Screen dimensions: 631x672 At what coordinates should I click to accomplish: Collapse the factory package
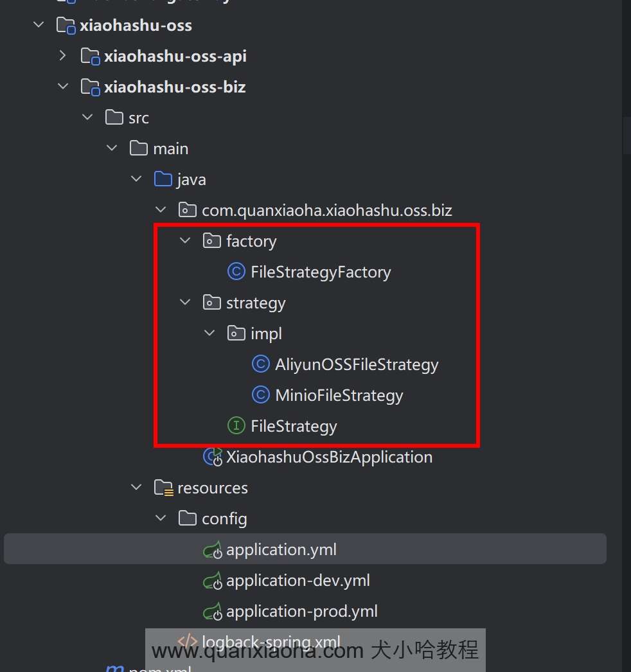tap(185, 241)
